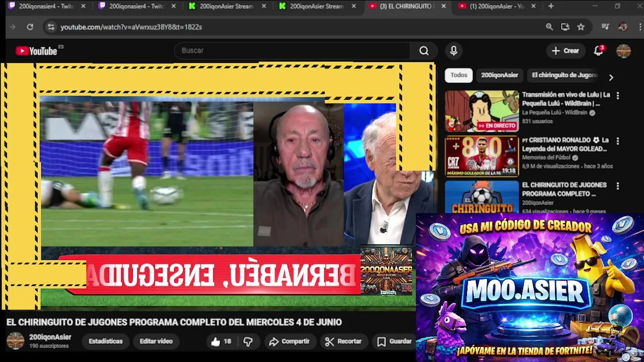
Task: Click the '190 suscriptores' text
Action: click(49, 346)
